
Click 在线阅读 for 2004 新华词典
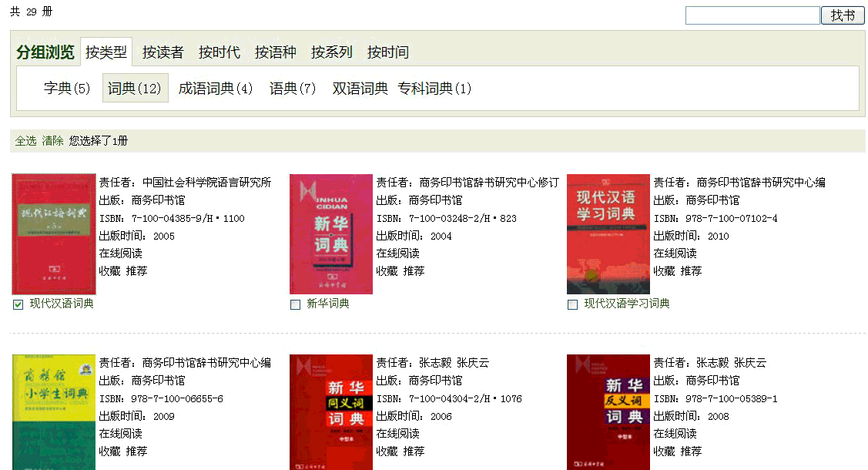[x=398, y=253]
